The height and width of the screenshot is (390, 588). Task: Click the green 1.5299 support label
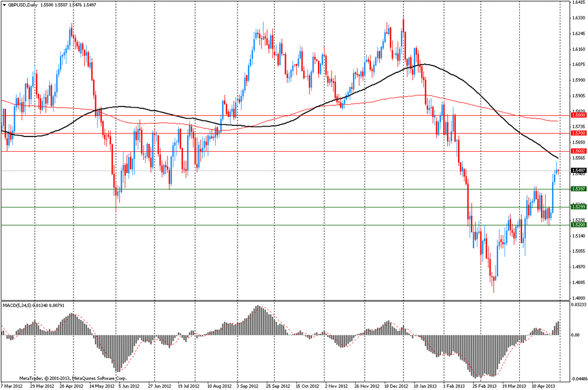tap(578, 207)
